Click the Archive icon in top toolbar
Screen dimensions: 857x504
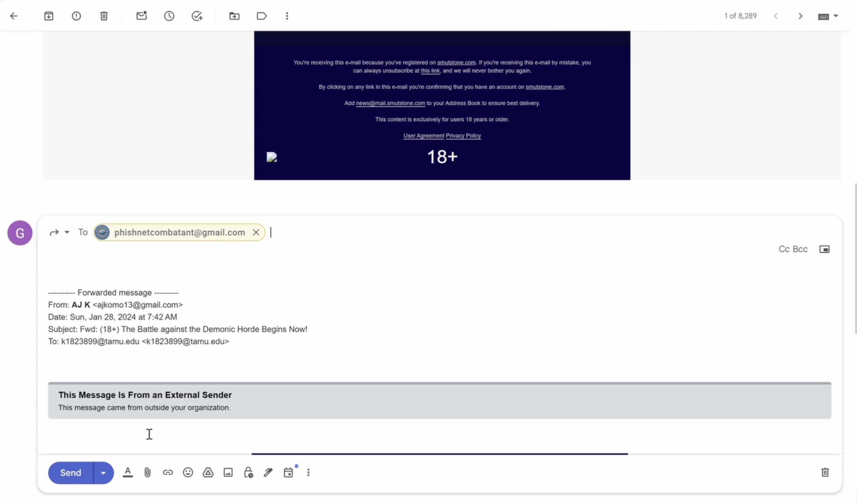coord(49,16)
